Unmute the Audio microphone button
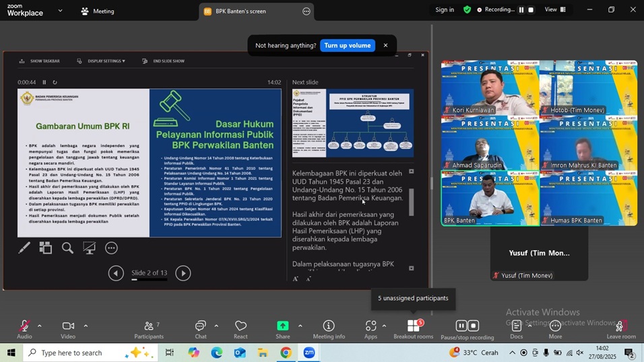The height and width of the screenshot is (362, 644). click(x=24, y=330)
